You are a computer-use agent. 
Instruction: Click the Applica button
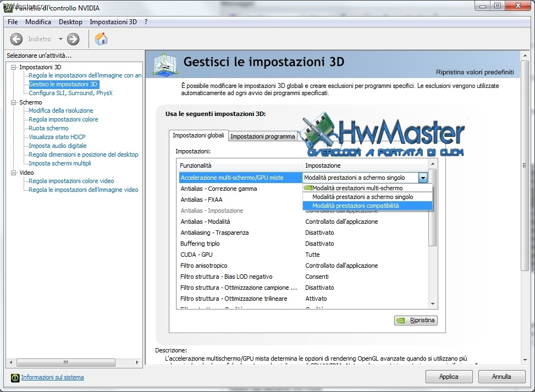pos(449,377)
